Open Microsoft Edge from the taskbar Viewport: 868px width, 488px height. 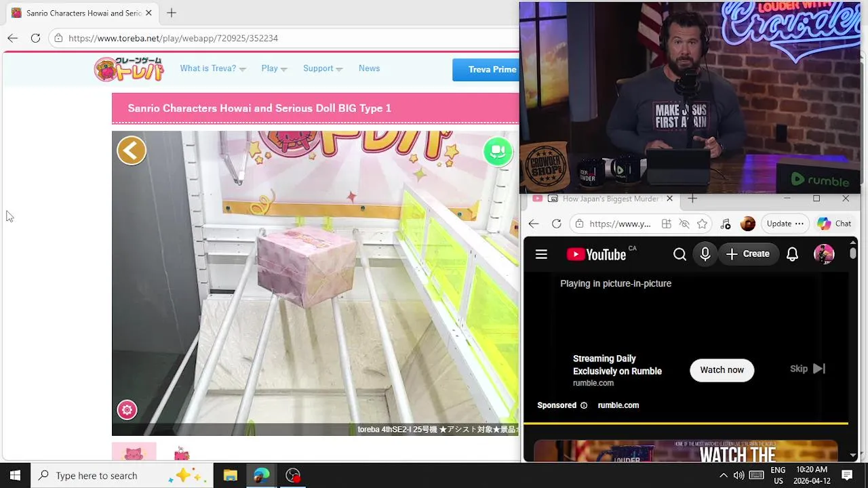[x=262, y=475]
